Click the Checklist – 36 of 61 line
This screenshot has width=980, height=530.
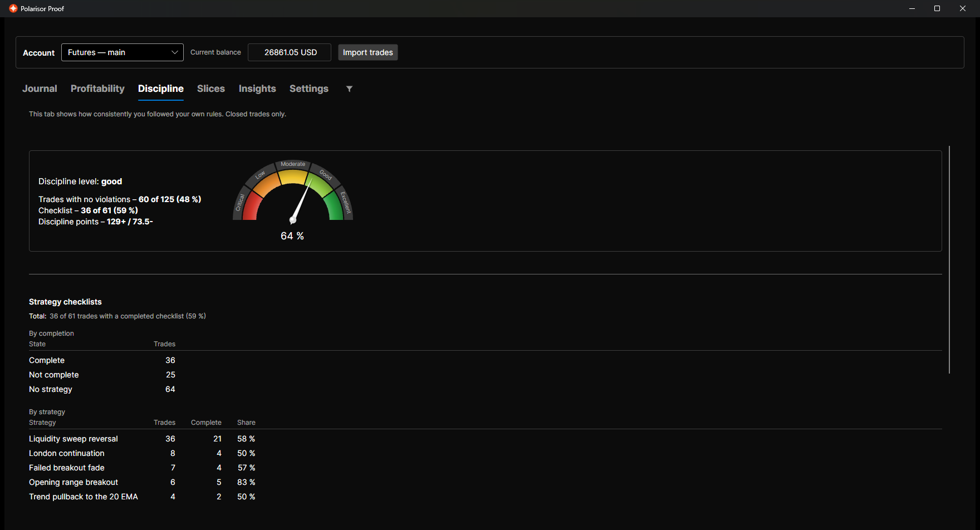(88, 210)
